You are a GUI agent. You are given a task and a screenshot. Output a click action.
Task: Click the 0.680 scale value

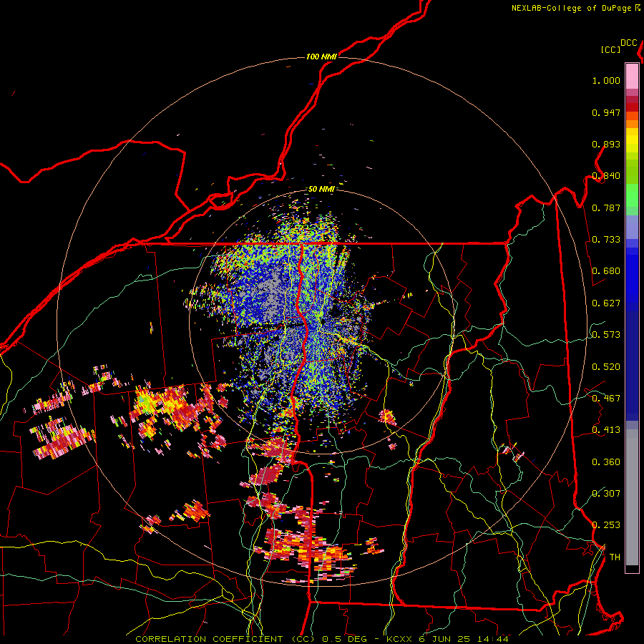606,271
